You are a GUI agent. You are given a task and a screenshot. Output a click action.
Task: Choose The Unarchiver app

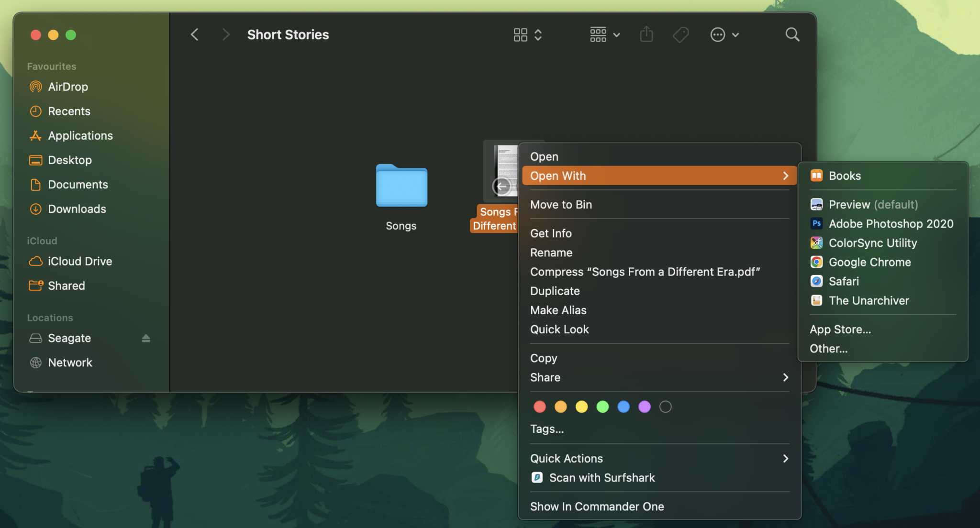point(869,300)
